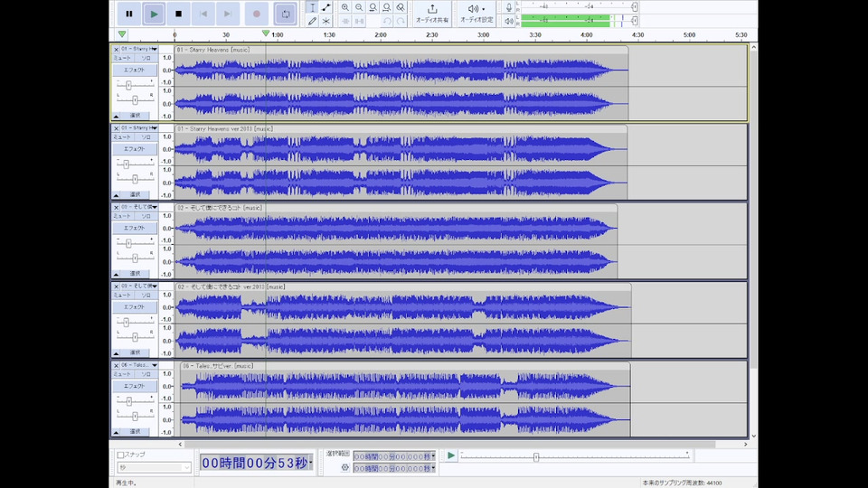
Task: Close the fourth track with its X button
Action: (116, 286)
